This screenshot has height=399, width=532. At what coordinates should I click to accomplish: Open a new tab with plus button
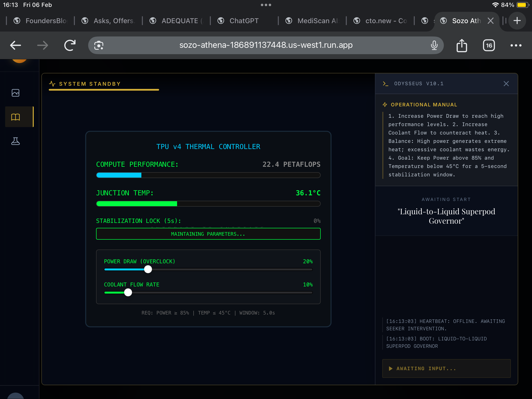pyautogui.click(x=517, y=21)
